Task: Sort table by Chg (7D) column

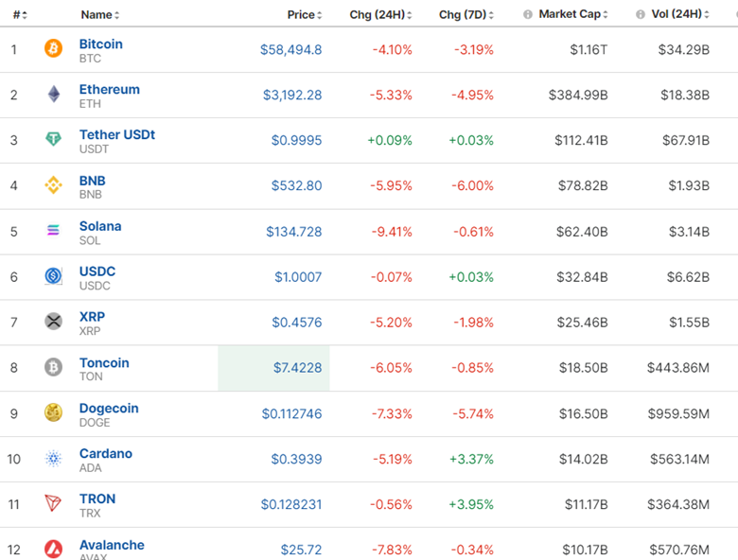Action: pyautogui.click(x=466, y=15)
